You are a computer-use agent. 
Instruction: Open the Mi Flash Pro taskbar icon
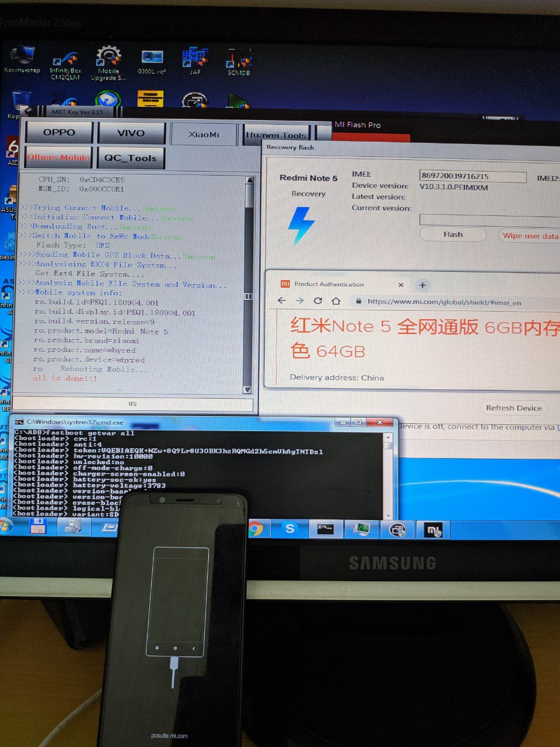point(433,530)
